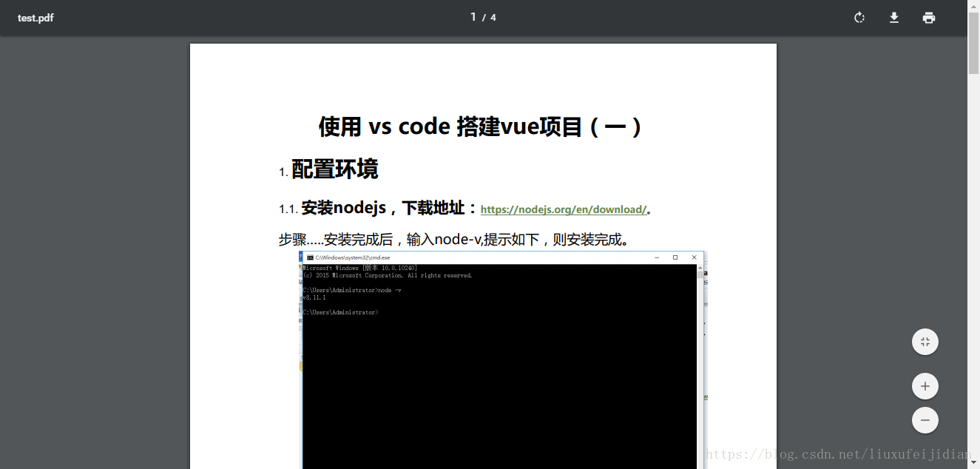Click the Microsoft Windows version line in cmd
980x469 pixels.
(360, 268)
